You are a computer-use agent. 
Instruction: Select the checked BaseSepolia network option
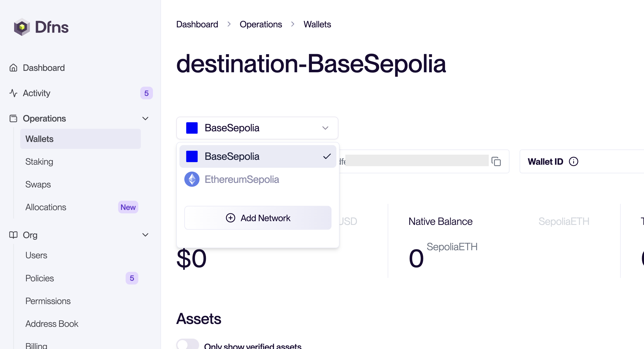coord(257,156)
